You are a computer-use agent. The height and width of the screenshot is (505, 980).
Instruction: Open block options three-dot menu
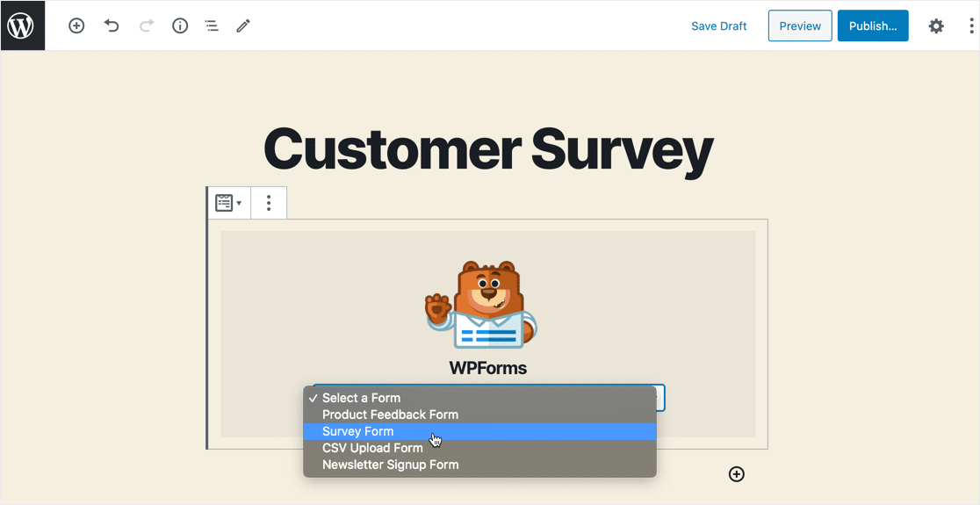coord(269,203)
